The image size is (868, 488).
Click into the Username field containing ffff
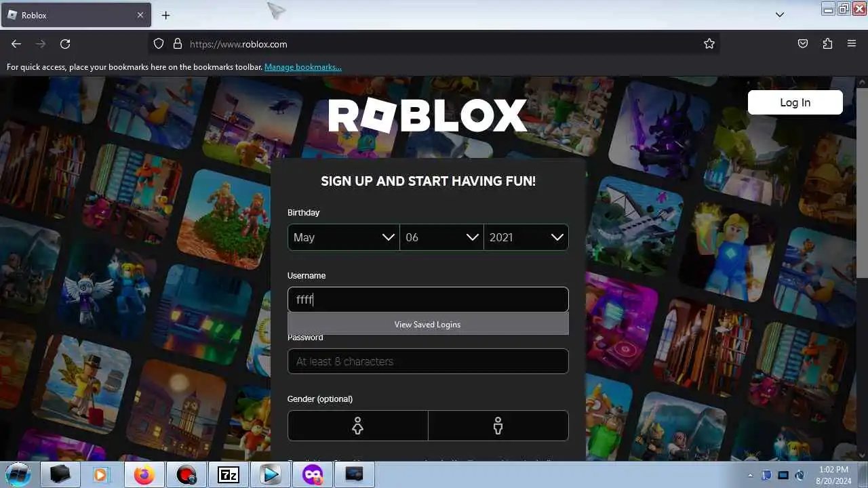(x=428, y=300)
